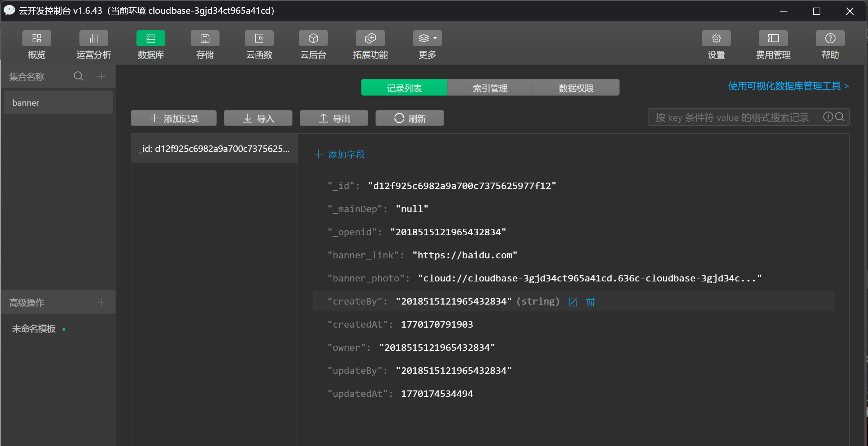This screenshot has width=868, height=446.
Task: Open 使用可视化数据库管理工具 link
Action: click(x=788, y=86)
